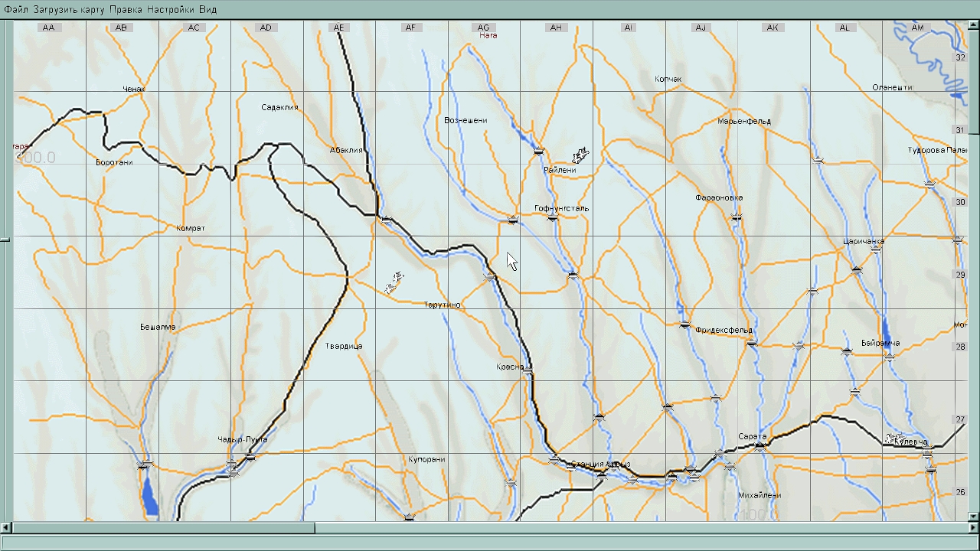Click the bridge icon next to Красна
Viewport: 980px width, 551px height.
[528, 371]
